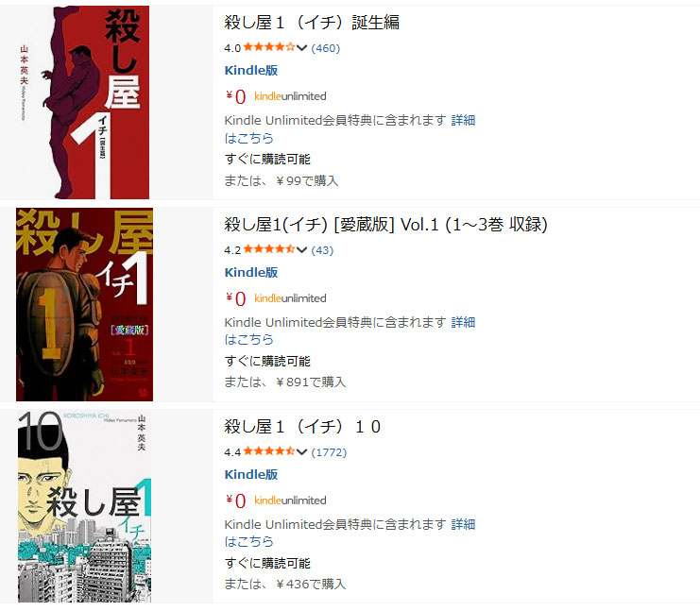Expand the 4.4 star rating chevron
This screenshot has height=611, width=700.
301,451
